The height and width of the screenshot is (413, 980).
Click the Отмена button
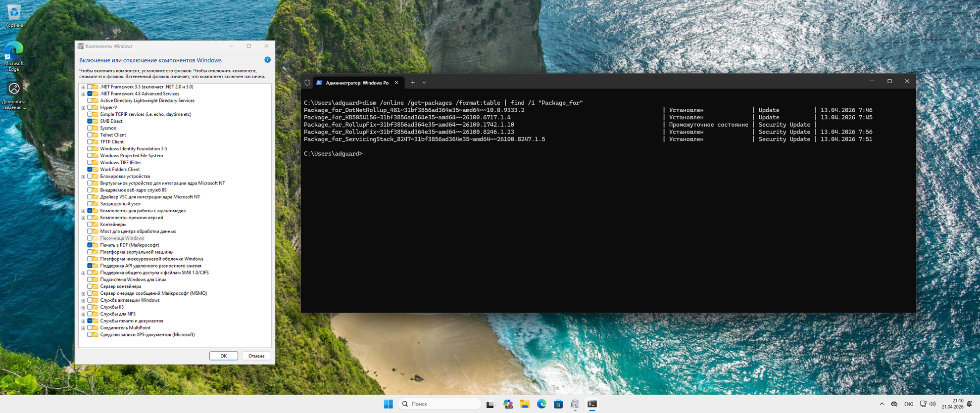pyautogui.click(x=256, y=356)
